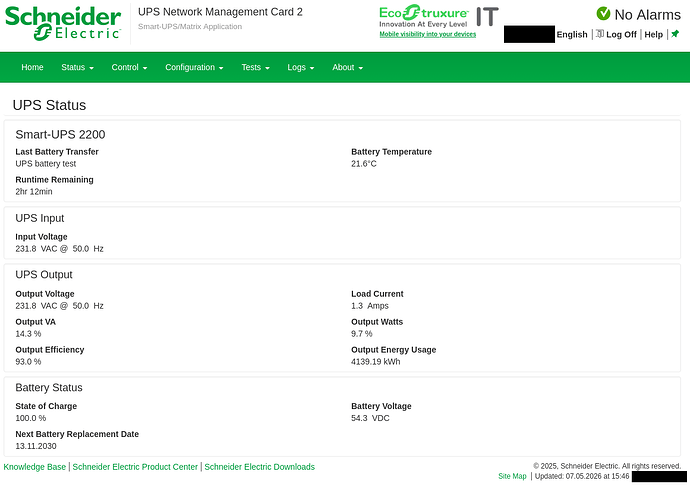Click the Load Current value 1.3 Amps

click(370, 306)
